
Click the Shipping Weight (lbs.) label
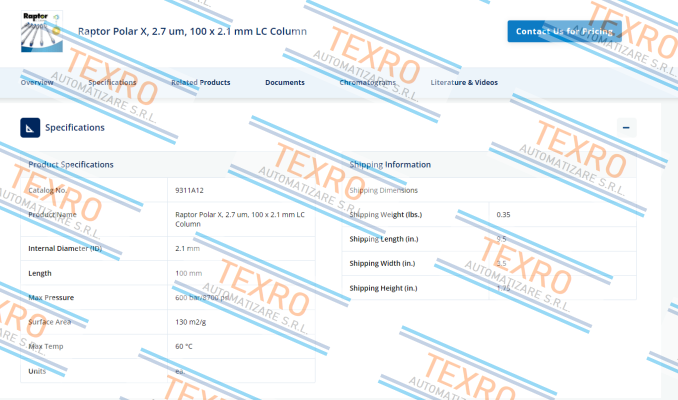tap(386, 214)
